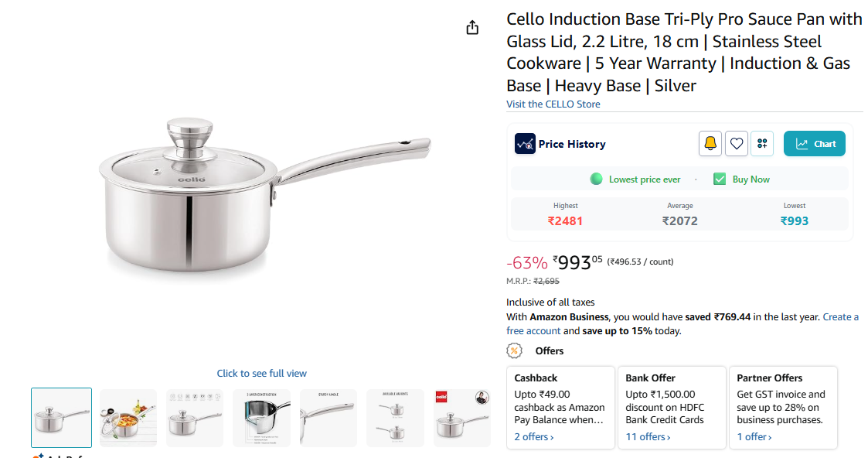Click the grid-plus icon in Price History

tap(763, 144)
